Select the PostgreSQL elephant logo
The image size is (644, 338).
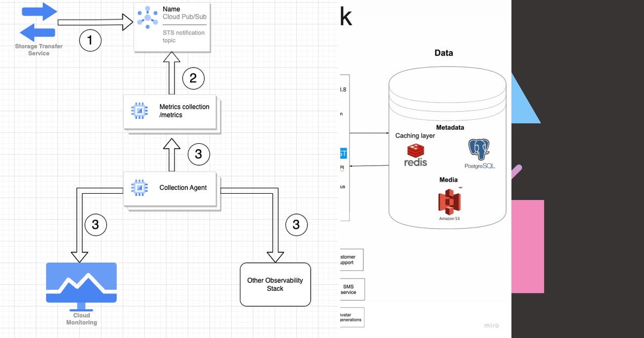[478, 151]
